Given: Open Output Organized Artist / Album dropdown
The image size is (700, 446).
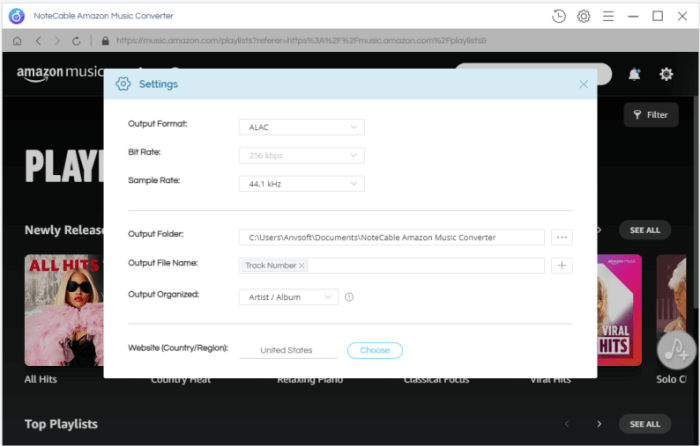Looking at the screenshot, I should (x=289, y=297).
